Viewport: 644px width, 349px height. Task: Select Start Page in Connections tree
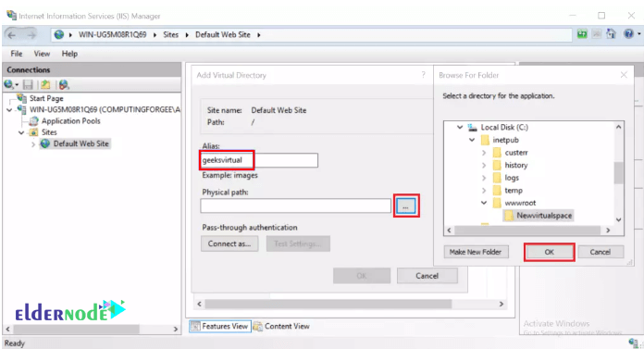pyautogui.click(x=46, y=98)
